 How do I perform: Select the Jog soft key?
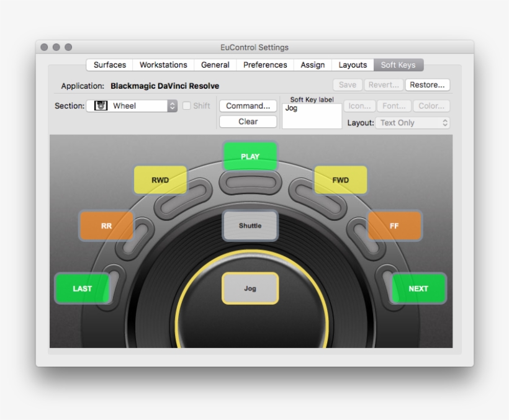tap(250, 288)
